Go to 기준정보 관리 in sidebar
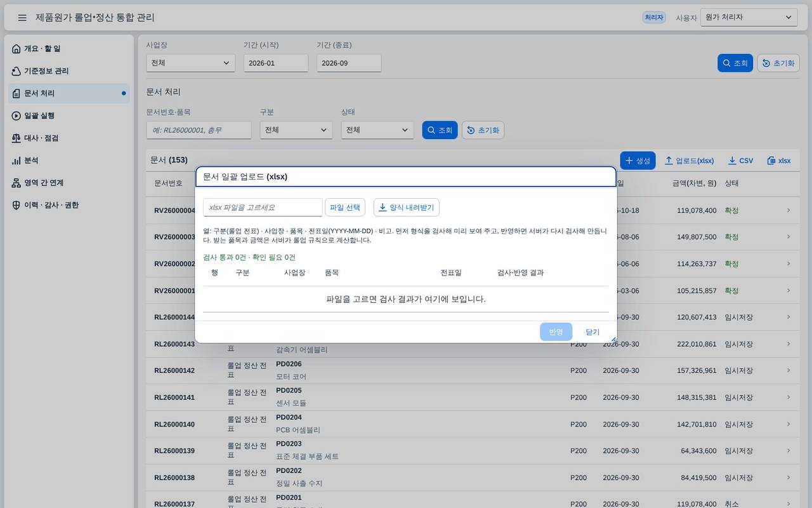This screenshot has width=812, height=508. pos(70,71)
